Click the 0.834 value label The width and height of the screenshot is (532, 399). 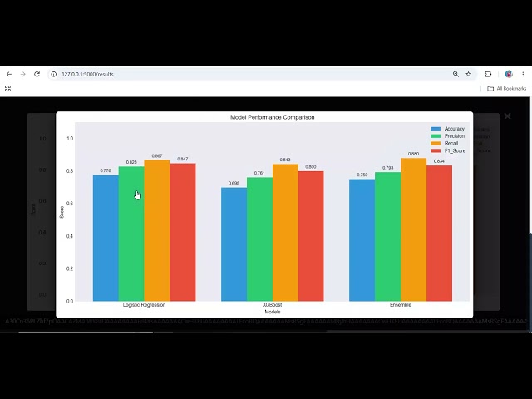click(439, 161)
